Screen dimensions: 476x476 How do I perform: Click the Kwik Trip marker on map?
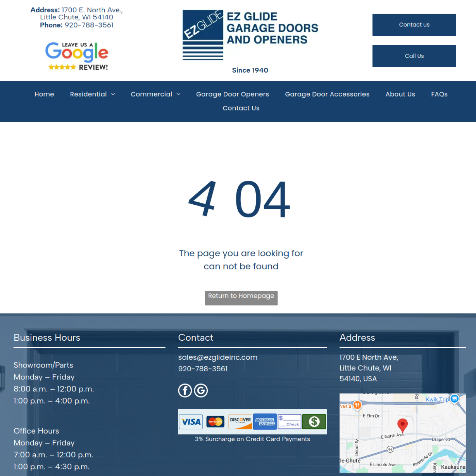pyautogui.click(x=454, y=399)
